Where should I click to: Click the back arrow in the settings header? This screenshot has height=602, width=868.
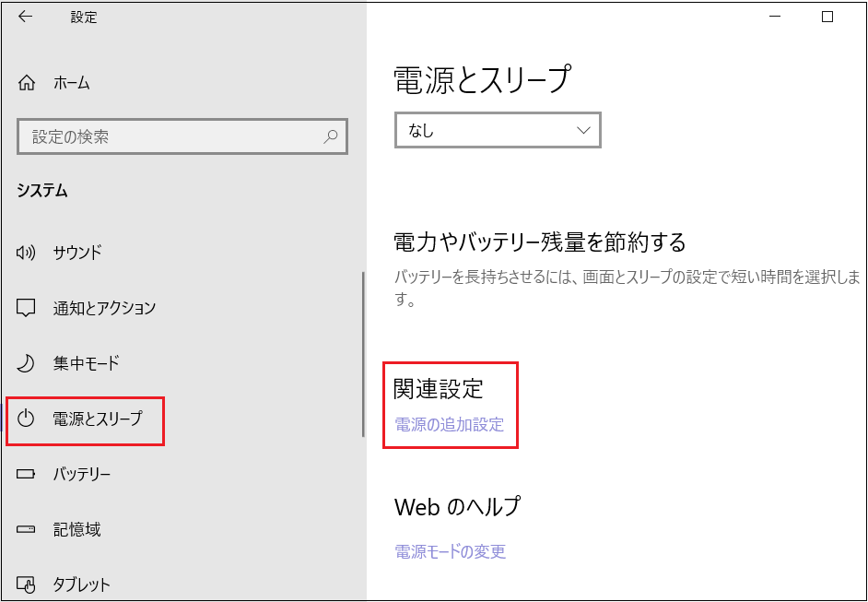[25, 17]
